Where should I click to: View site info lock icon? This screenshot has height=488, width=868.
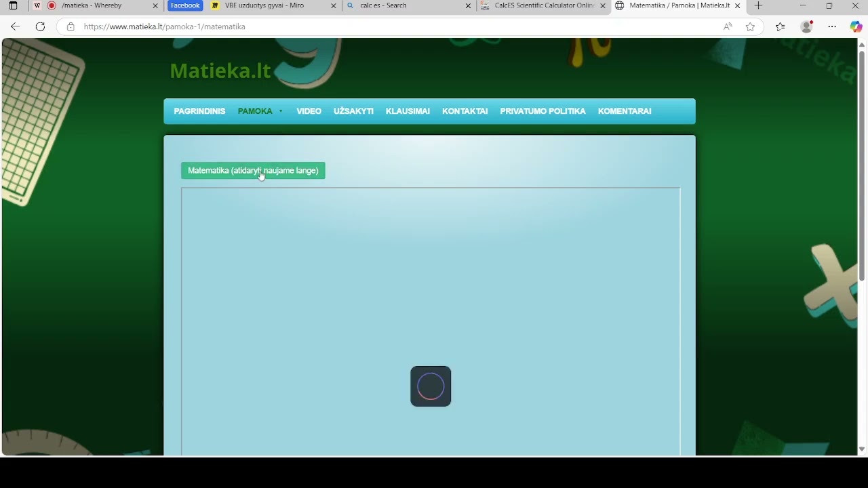[71, 26]
